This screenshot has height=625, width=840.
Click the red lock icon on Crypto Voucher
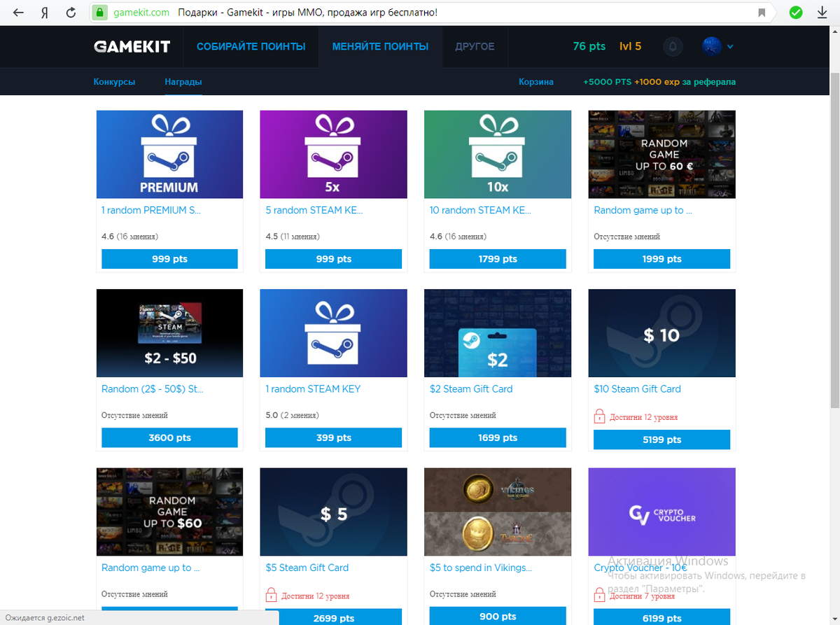pos(599,596)
